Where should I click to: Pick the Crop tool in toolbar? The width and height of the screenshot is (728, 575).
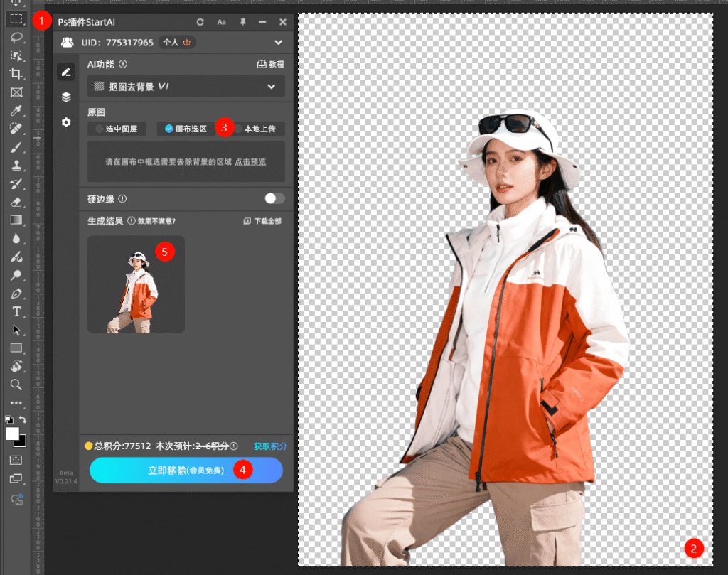pyautogui.click(x=16, y=74)
